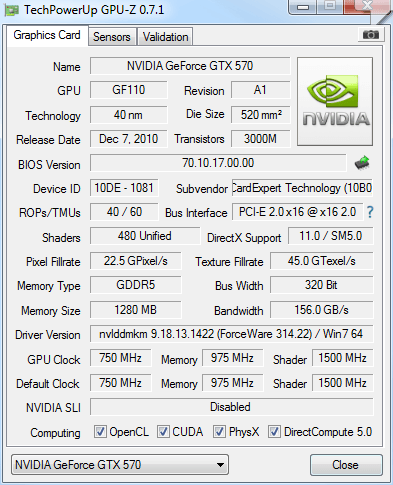
Task: Click the Bus Interface question mark
Action: pos(370,212)
